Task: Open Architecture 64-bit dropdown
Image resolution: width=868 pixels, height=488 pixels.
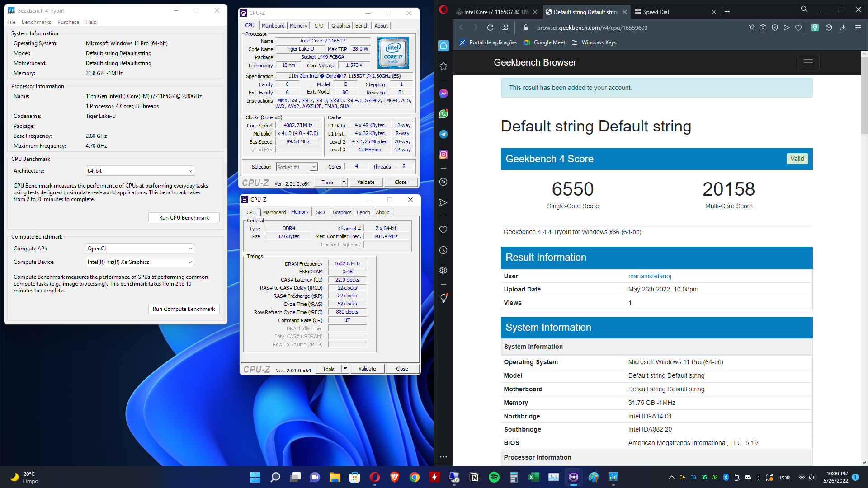Action: coord(140,171)
